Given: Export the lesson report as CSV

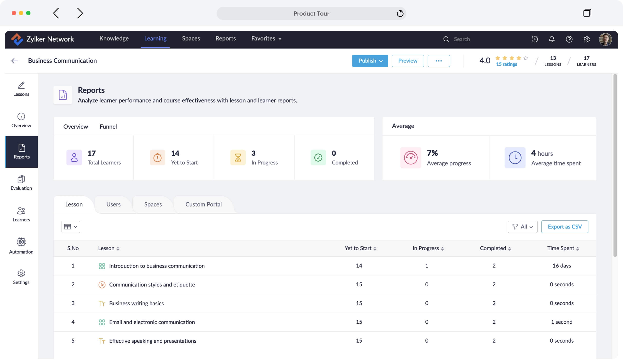Looking at the screenshot, I should point(565,227).
